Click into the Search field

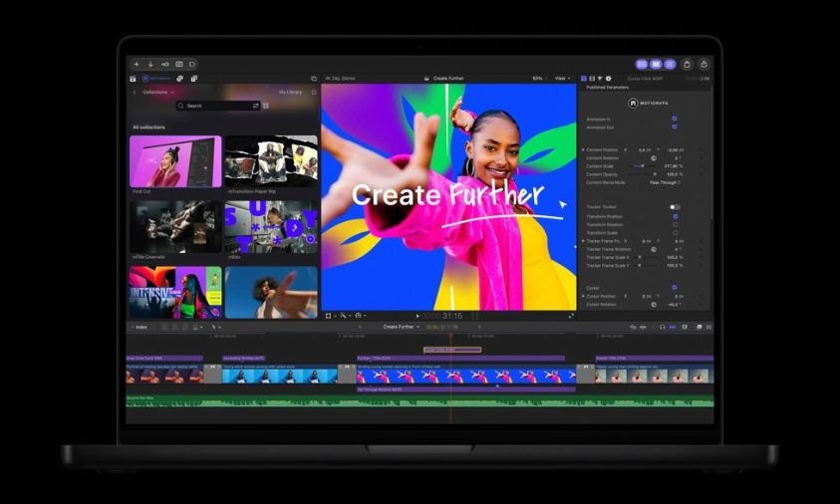click(x=217, y=106)
